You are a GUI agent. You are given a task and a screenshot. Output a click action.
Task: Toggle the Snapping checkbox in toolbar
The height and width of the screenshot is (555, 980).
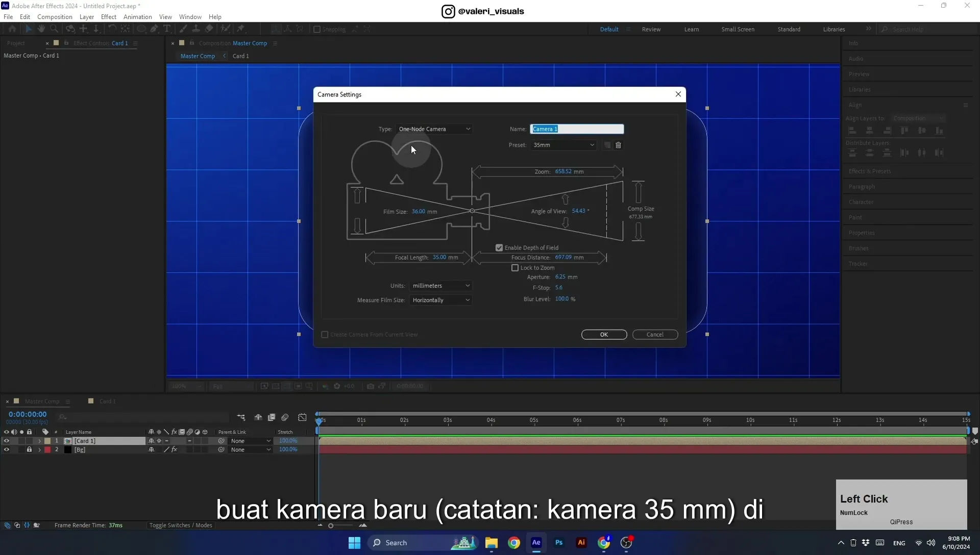pyautogui.click(x=317, y=30)
